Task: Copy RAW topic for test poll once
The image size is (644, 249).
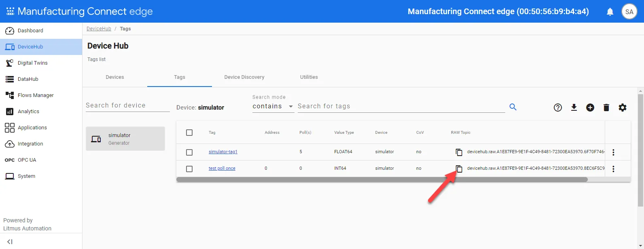Action: pyautogui.click(x=459, y=169)
